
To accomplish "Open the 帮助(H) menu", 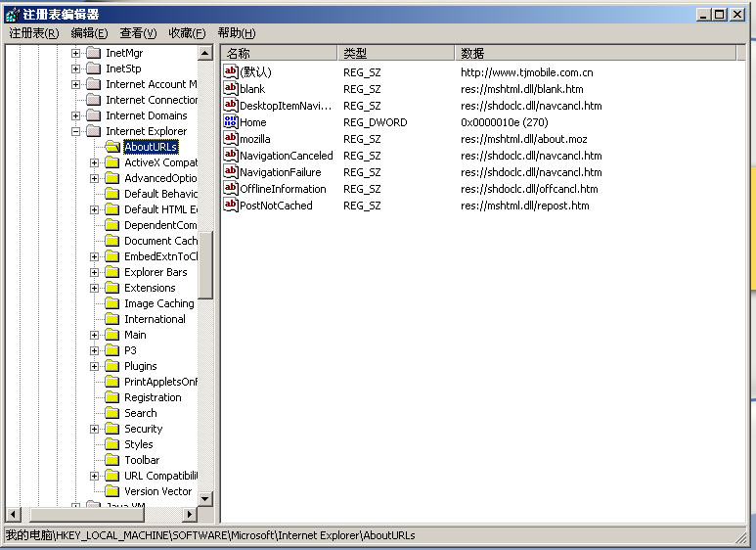I will click(237, 33).
